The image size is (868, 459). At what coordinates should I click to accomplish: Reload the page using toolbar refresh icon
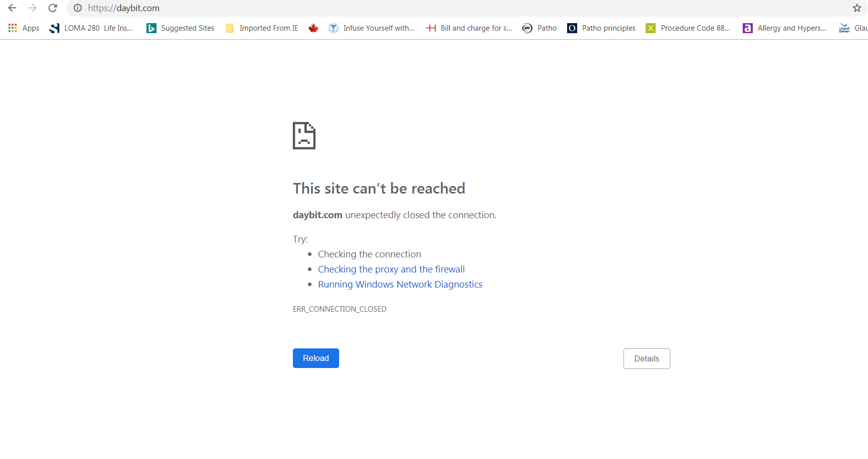[x=53, y=8]
